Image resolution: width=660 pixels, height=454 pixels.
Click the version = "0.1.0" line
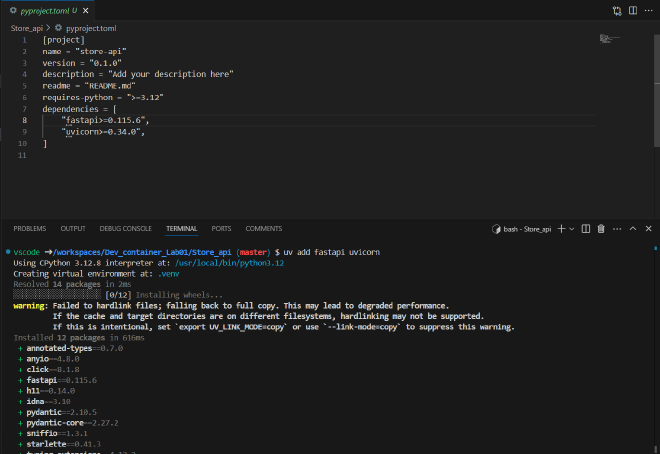click(x=82, y=63)
